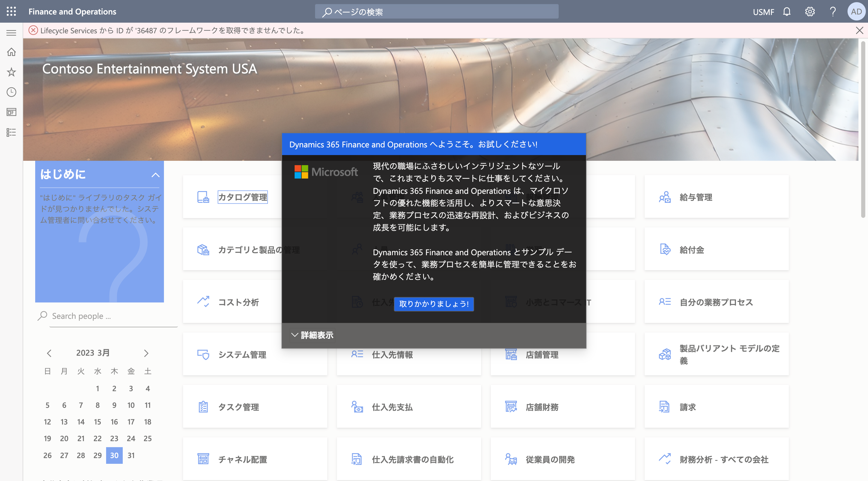Open the 給与管理 tile
The width and height of the screenshot is (868, 481).
[717, 197]
